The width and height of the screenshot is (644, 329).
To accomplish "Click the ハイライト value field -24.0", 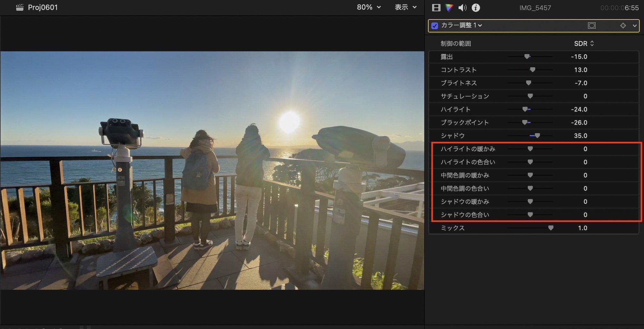I will pos(579,109).
